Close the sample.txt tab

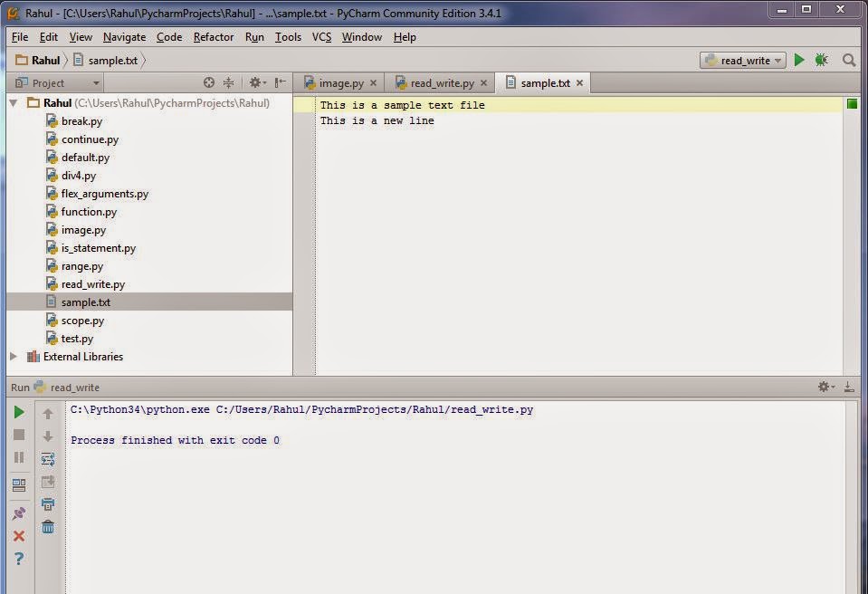pos(579,83)
